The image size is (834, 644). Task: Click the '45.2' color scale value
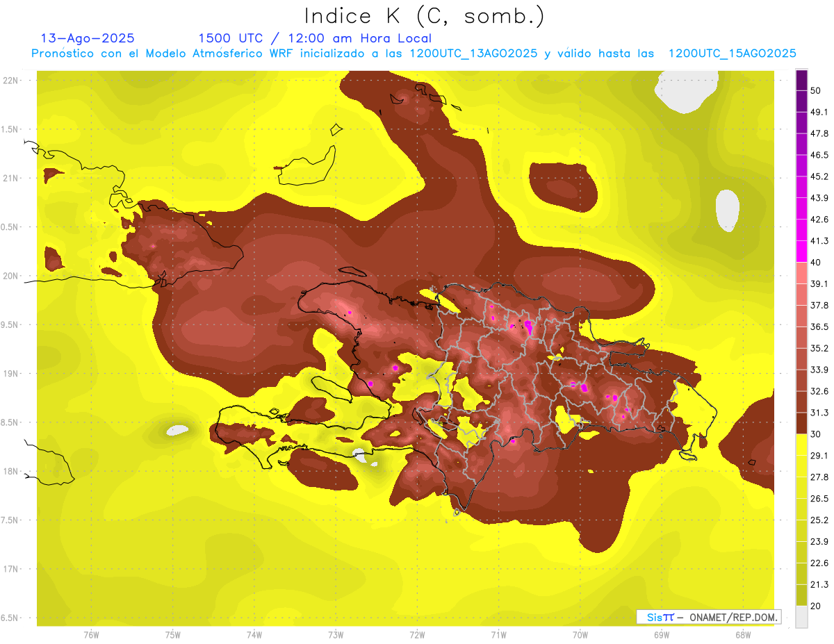click(x=819, y=176)
